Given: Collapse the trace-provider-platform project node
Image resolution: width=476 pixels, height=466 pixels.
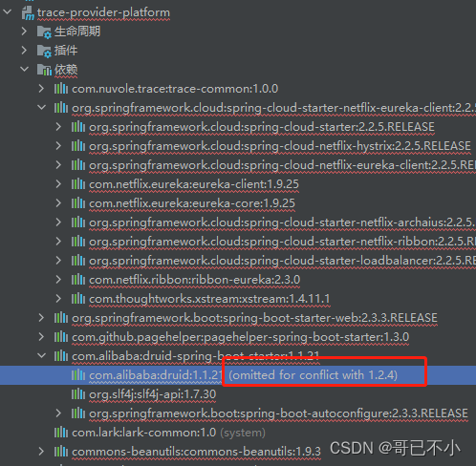Looking at the screenshot, I should (x=7, y=12).
